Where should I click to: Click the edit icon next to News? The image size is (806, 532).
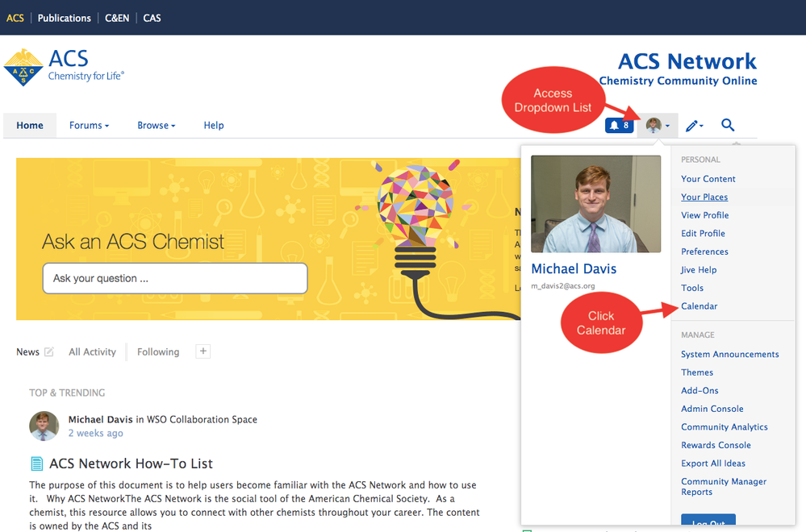(x=49, y=351)
